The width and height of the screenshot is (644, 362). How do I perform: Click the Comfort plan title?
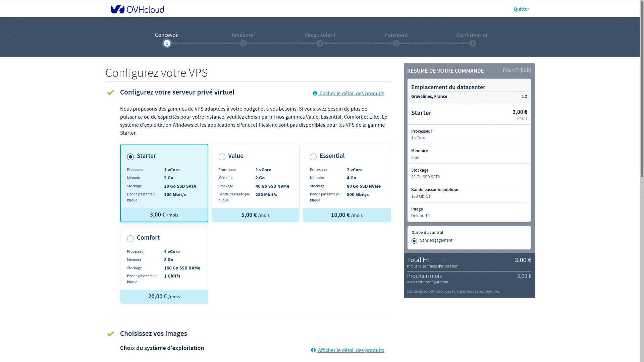coord(148,238)
